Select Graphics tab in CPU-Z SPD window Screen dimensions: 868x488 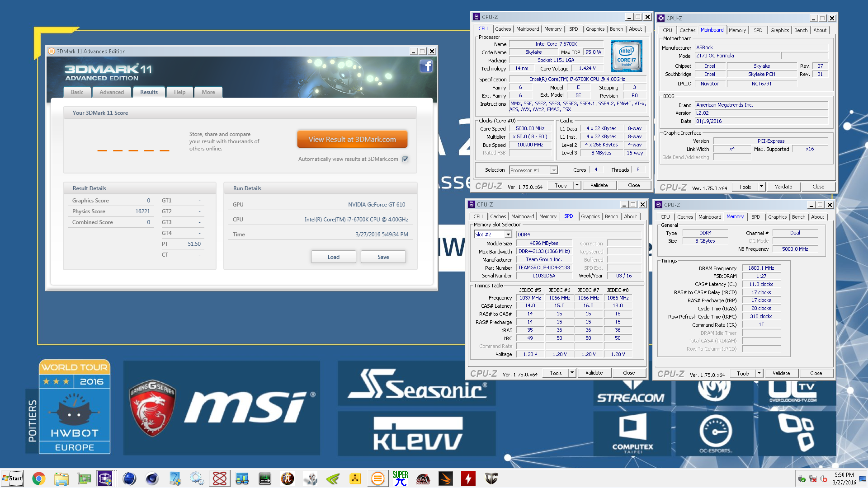pos(590,216)
